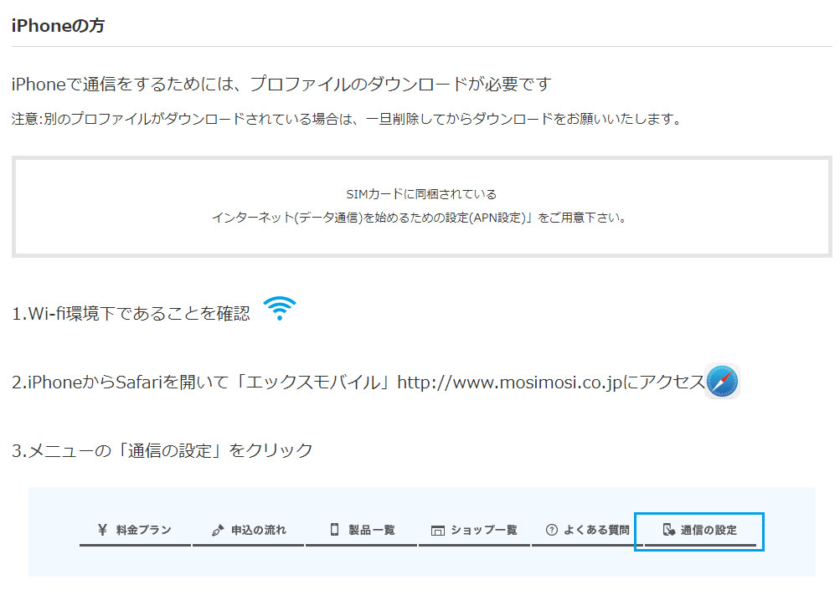Click the APN設定 instruction line in box
The image size is (840, 616).
pos(420,218)
